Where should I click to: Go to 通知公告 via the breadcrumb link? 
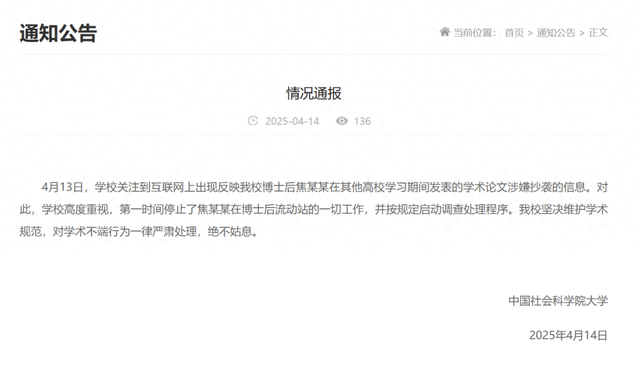[556, 32]
